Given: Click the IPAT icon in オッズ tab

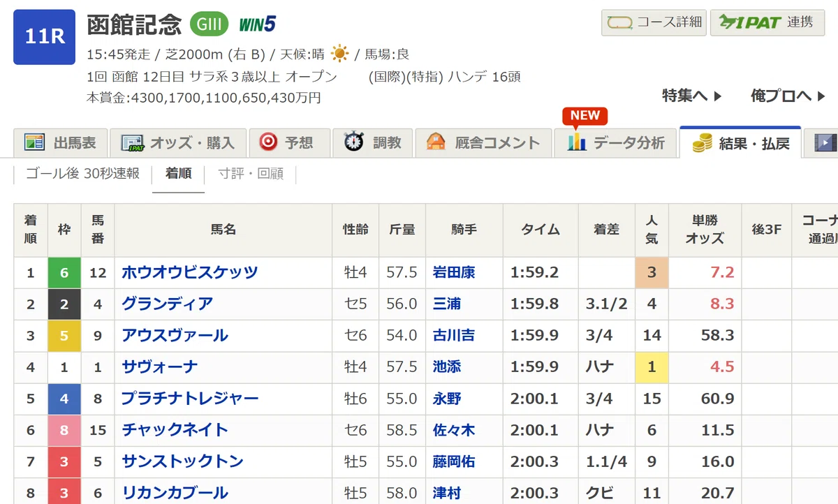Looking at the screenshot, I should click(x=132, y=143).
